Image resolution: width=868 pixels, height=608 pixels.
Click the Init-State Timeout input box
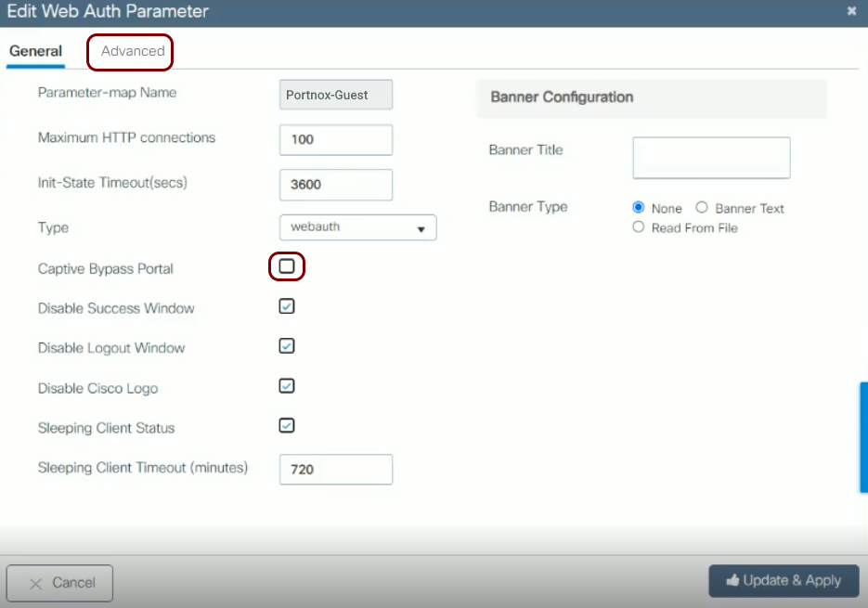(x=335, y=184)
